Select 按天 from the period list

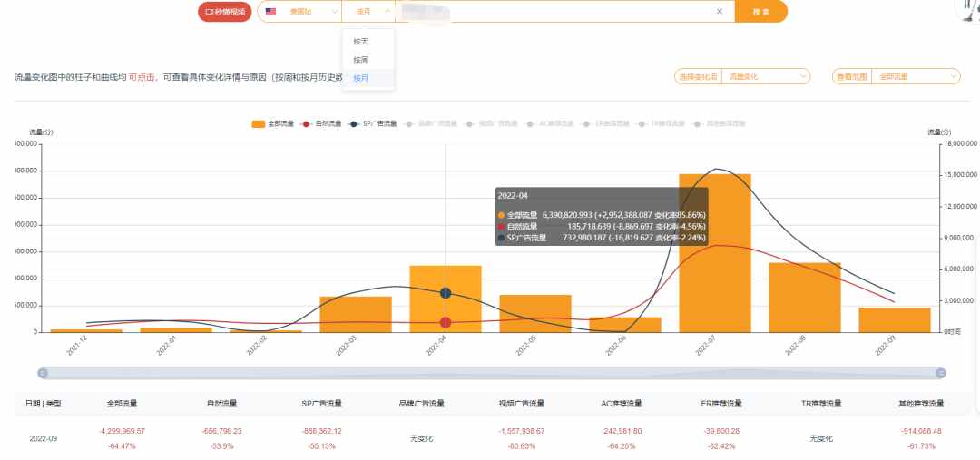[368, 41]
